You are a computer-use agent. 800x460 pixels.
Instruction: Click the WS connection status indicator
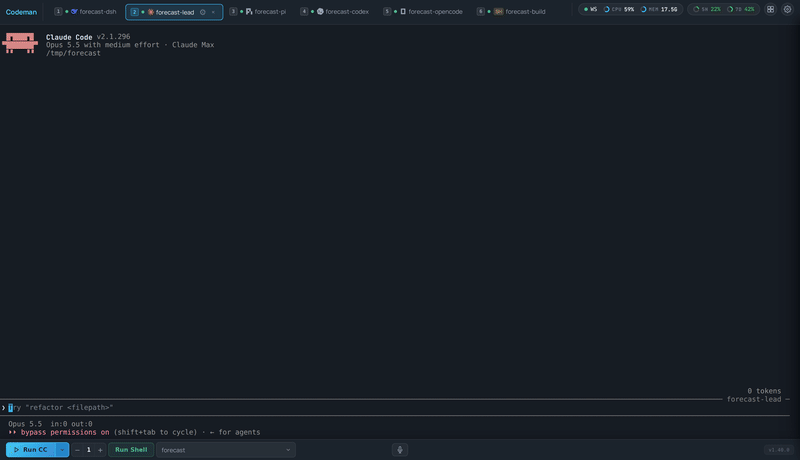590,9
